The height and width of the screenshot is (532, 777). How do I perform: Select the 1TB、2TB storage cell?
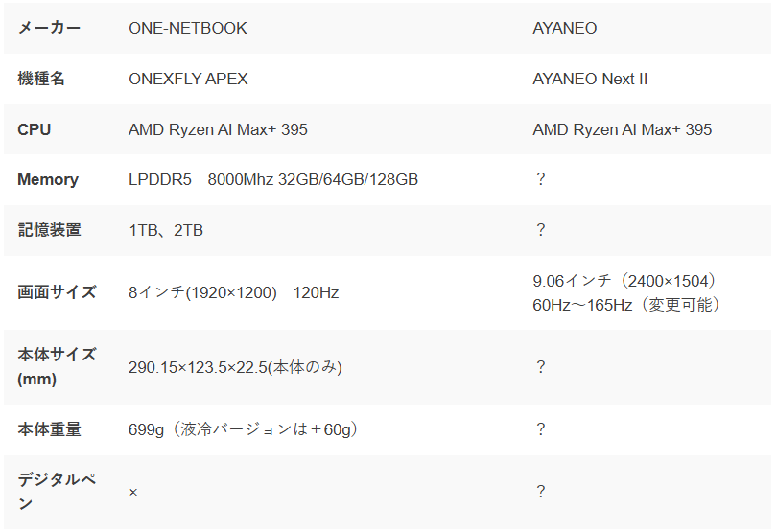click(166, 230)
